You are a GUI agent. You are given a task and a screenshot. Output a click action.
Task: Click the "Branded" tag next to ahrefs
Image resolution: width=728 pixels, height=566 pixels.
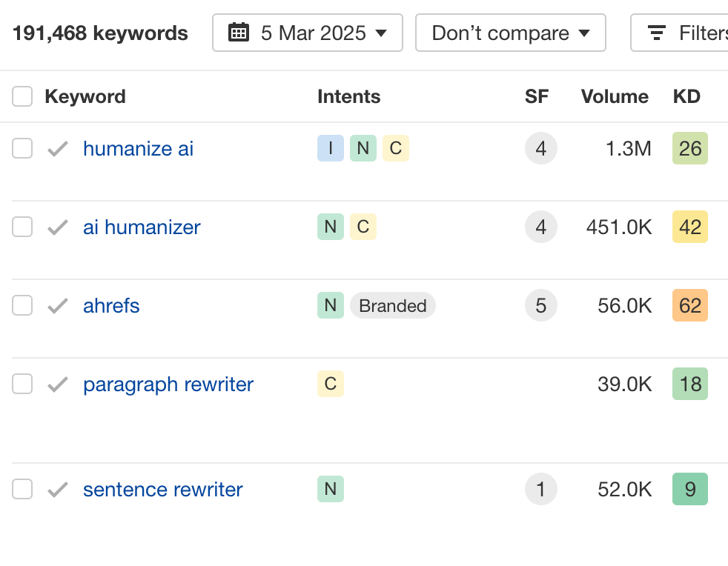tap(393, 305)
